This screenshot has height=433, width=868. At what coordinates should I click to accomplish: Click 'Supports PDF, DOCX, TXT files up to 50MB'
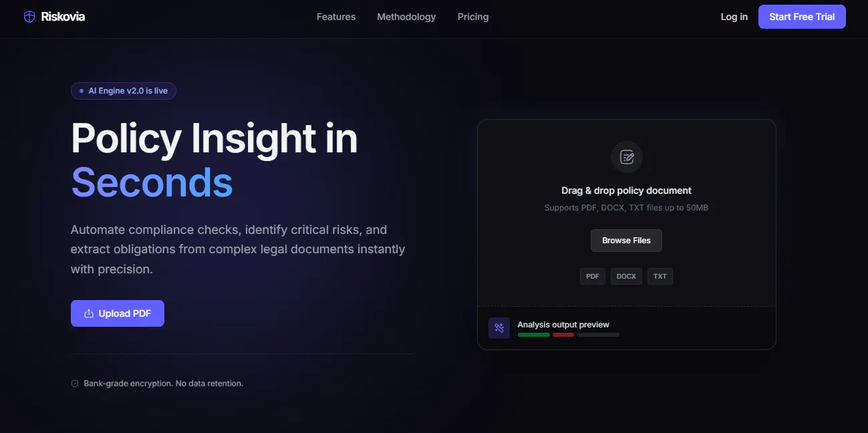(x=626, y=208)
